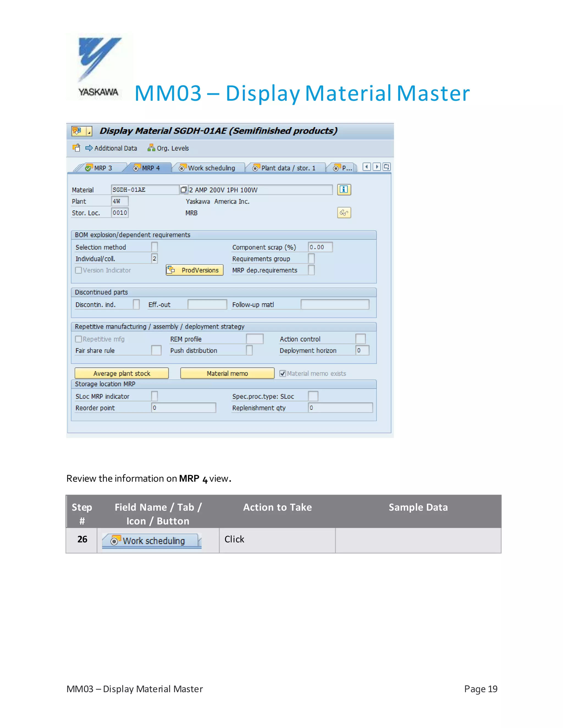Click the Average plant stock button

(122, 373)
